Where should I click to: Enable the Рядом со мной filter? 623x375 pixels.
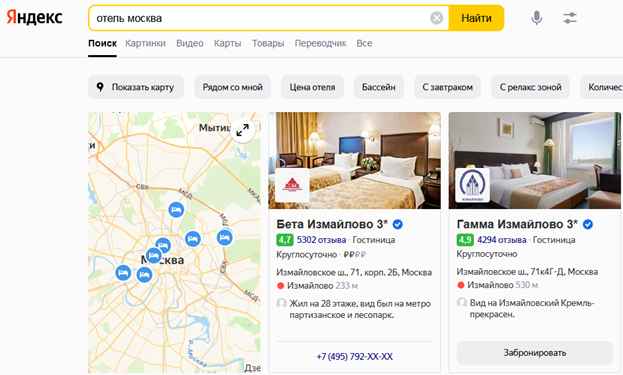pos(232,87)
